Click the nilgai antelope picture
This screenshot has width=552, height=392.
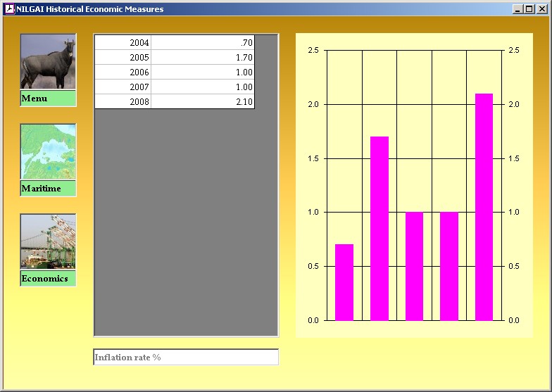[48, 62]
